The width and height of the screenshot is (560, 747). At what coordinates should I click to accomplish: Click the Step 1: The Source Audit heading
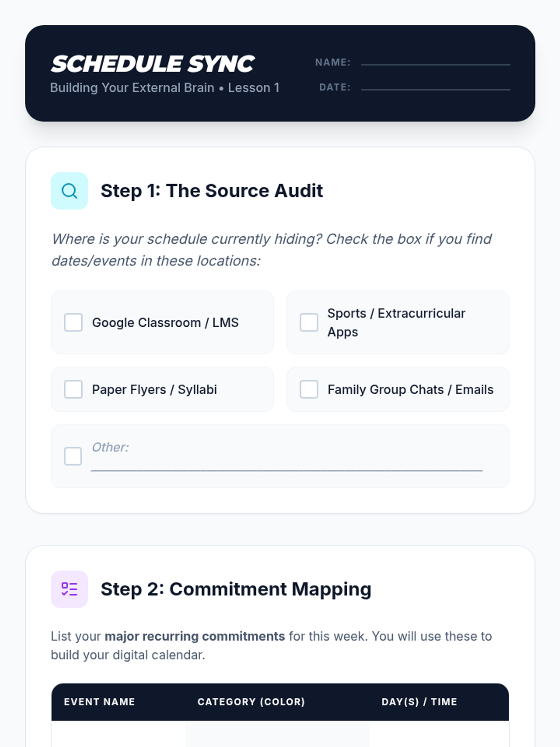pyautogui.click(x=212, y=191)
